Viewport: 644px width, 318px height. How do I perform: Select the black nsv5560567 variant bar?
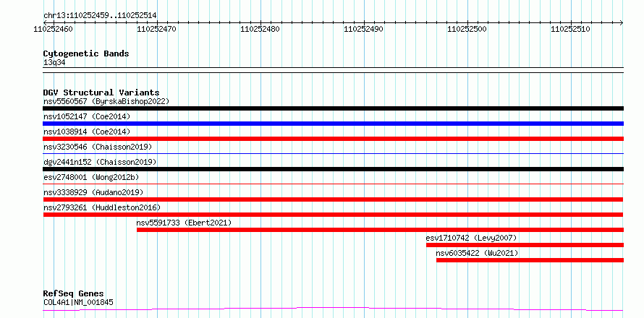point(333,108)
